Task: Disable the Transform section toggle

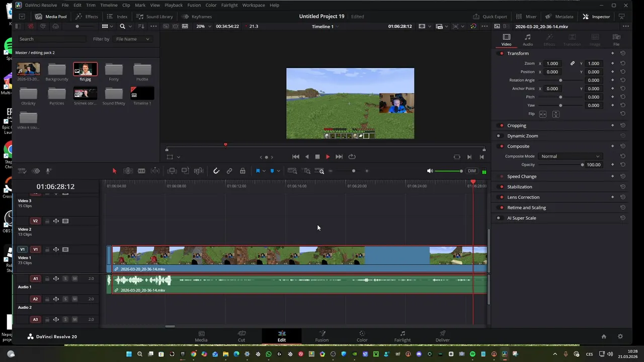Action: click(x=502, y=53)
